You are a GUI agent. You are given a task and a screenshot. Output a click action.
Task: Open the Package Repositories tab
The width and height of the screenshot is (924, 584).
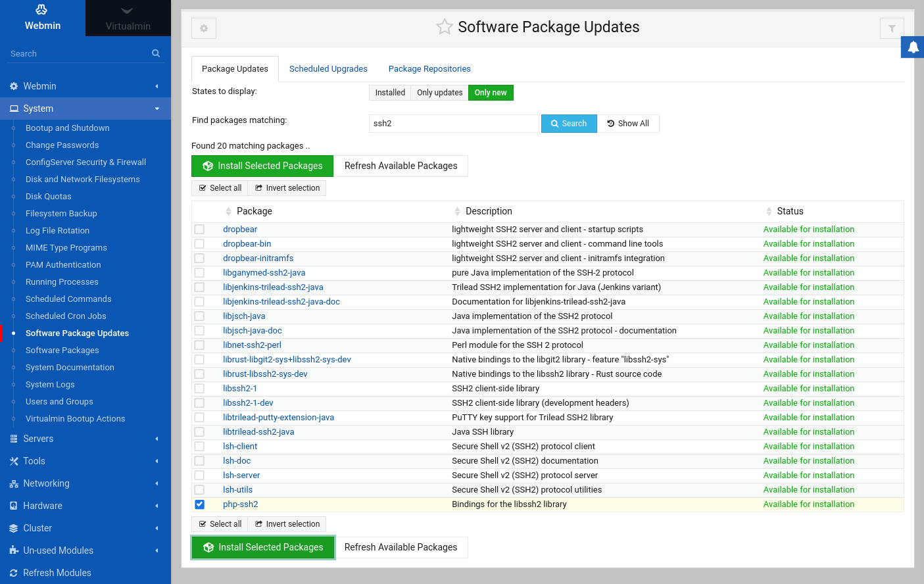[429, 68]
